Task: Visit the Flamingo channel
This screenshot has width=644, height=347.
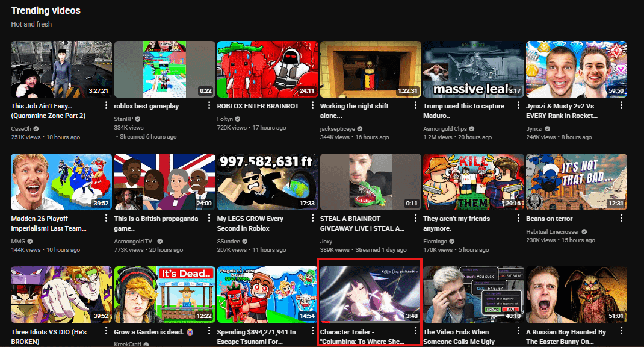Action: (x=435, y=242)
